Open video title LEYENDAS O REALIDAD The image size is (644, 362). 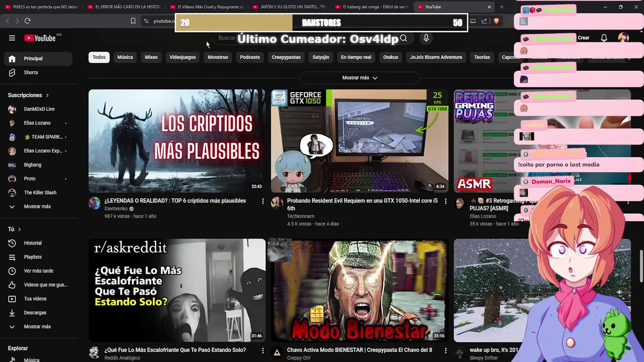pos(175,201)
